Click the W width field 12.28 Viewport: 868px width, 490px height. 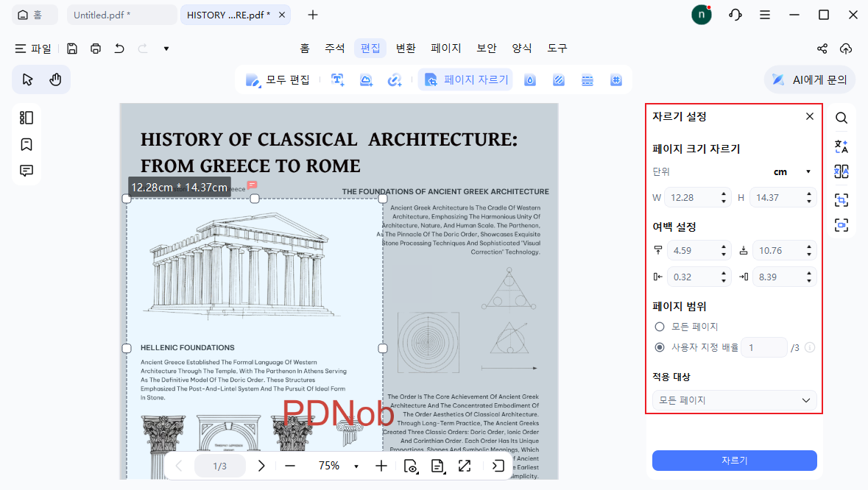tap(697, 197)
